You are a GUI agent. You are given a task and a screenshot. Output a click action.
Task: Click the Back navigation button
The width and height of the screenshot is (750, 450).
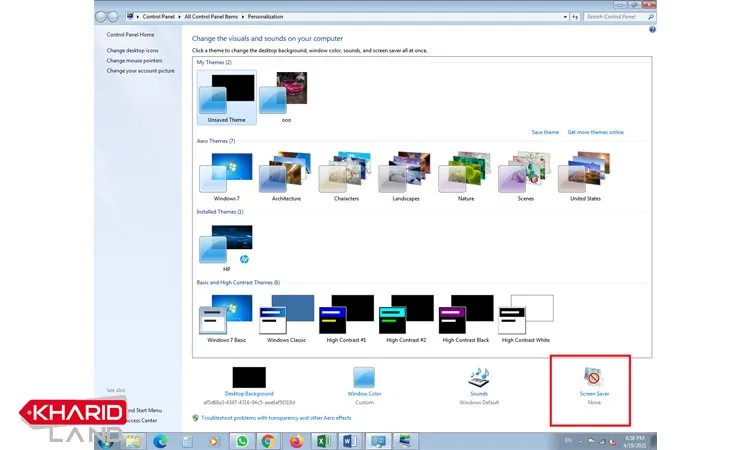click(x=100, y=17)
